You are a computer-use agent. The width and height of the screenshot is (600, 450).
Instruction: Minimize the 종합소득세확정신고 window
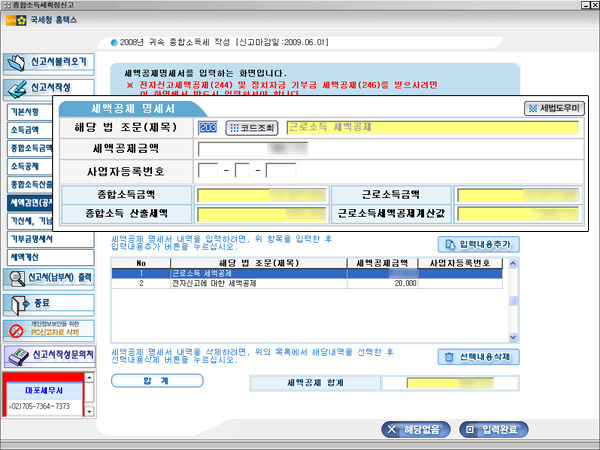tap(586, 5)
